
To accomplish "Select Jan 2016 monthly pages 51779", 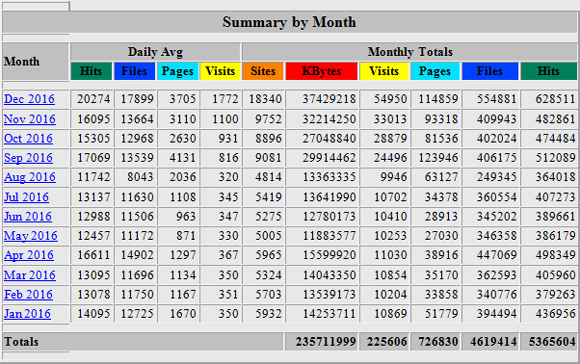I will click(x=442, y=314).
